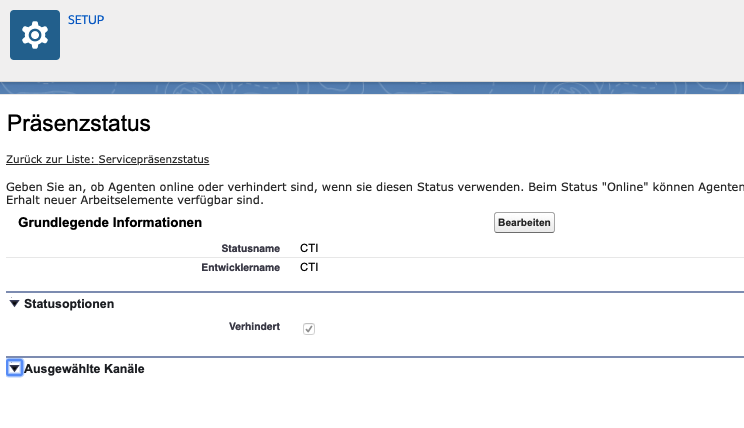Click the Präsenzstatus page heading

point(79,123)
